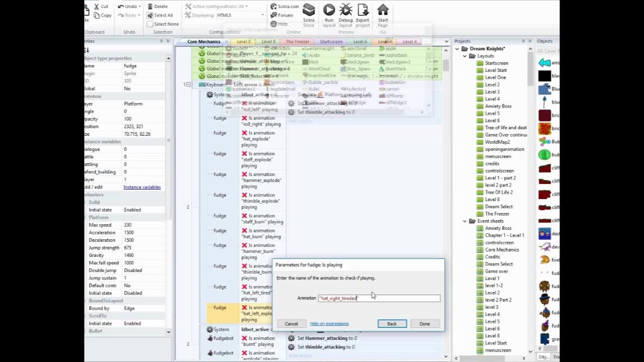This screenshot has width=644, height=362.
Task: Open the Startscreen layout icon in Projects
Action: 479,63
